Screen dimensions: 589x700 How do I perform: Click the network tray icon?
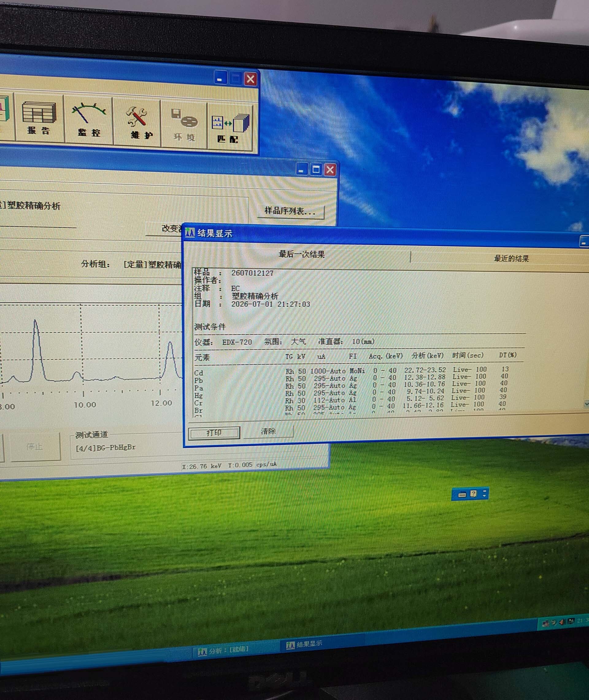pyautogui.click(x=546, y=623)
